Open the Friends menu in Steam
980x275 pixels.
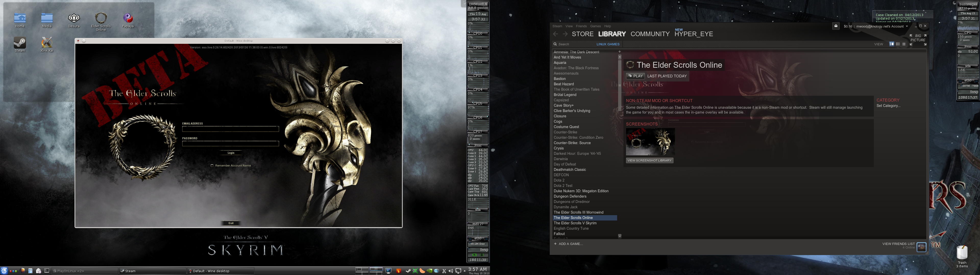click(581, 26)
